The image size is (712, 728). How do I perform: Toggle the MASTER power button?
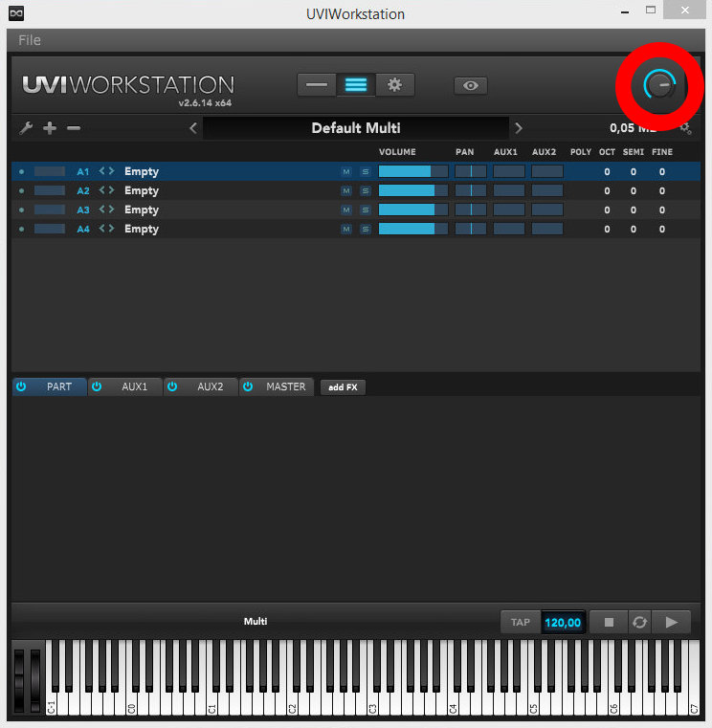point(248,386)
